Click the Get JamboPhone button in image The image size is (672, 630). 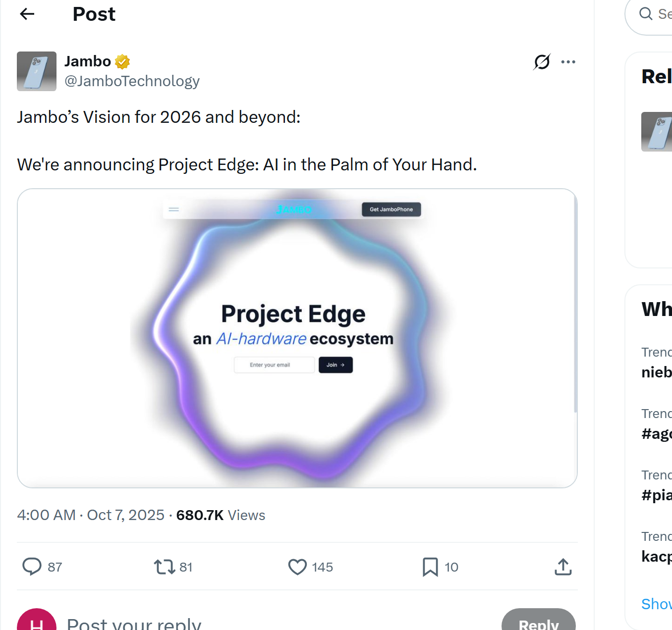[391, 210]
